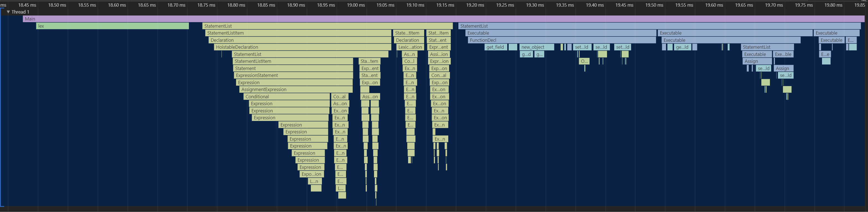
Task: Click the FunctionDecl slice
Action: pos(562,40)
